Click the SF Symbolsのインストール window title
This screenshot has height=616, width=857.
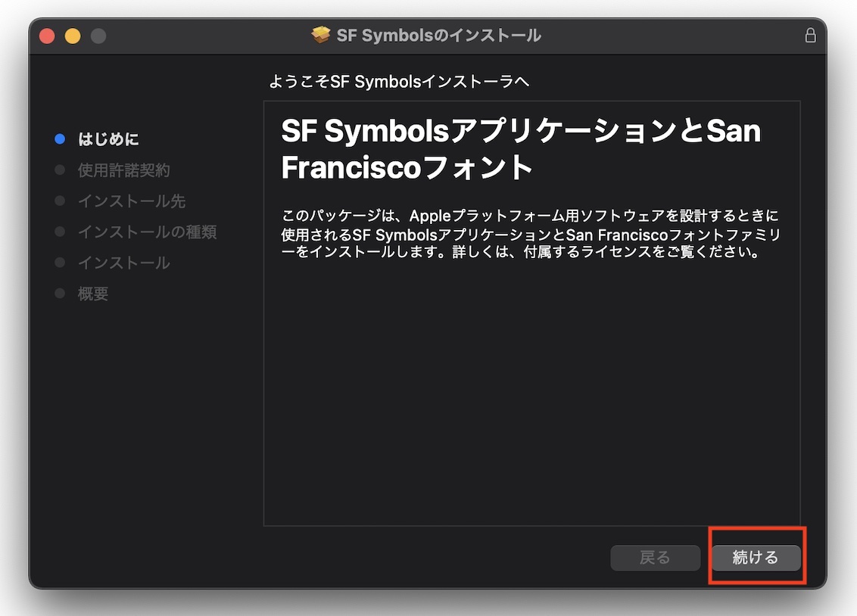(439, 36)
